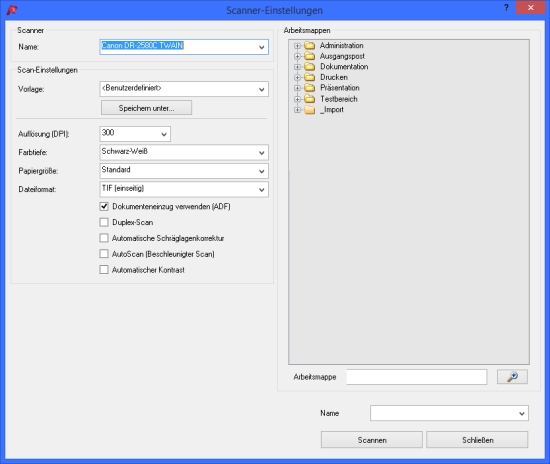Click the Ausgangspost folder icon
Screen dimensions: 550x464
[x=309, y=56]
